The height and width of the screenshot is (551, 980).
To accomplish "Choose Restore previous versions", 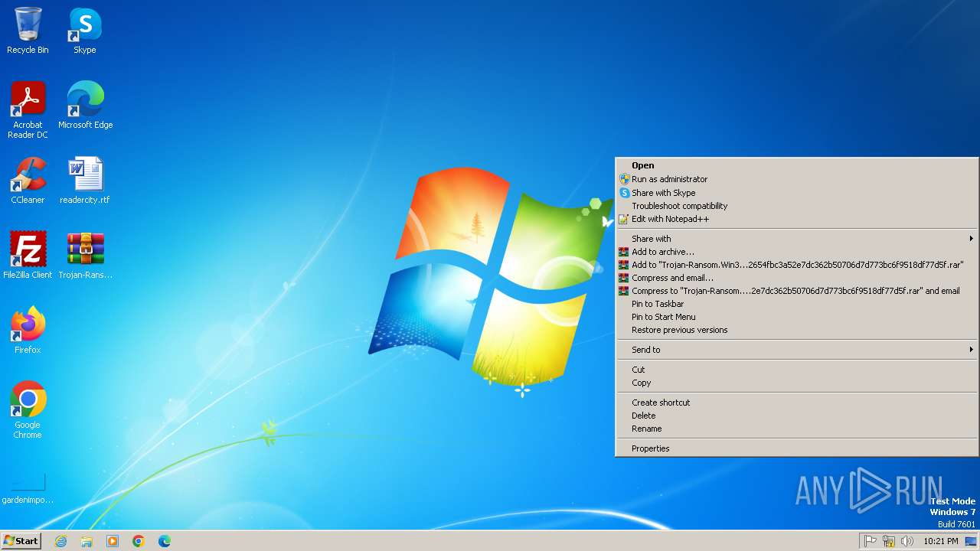I will [x=796, y=330].
